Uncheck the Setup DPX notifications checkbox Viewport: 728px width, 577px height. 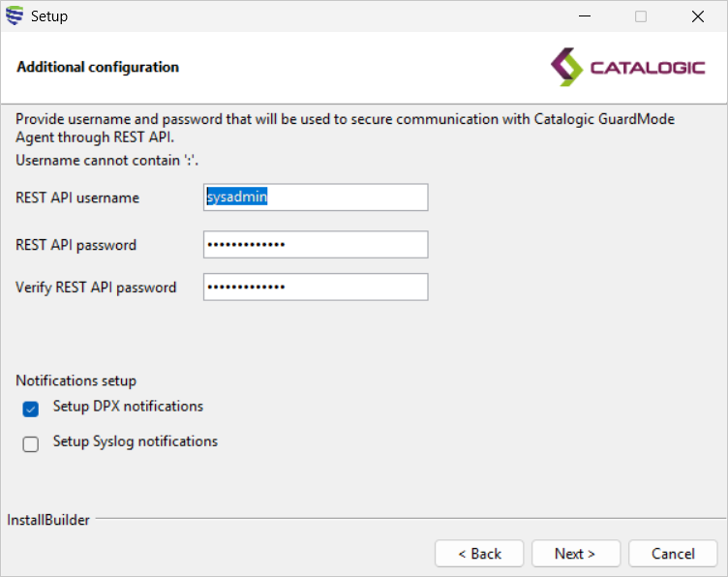(31, 410)
